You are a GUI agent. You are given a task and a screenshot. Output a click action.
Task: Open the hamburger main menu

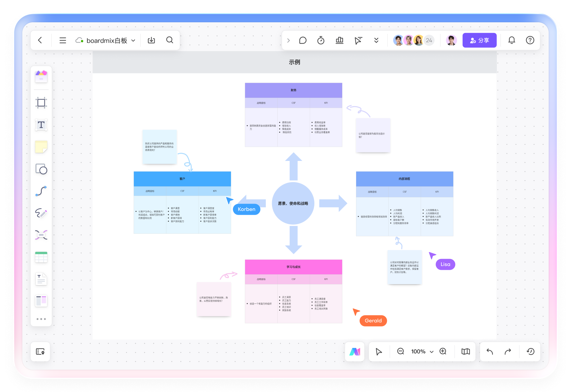63,40
